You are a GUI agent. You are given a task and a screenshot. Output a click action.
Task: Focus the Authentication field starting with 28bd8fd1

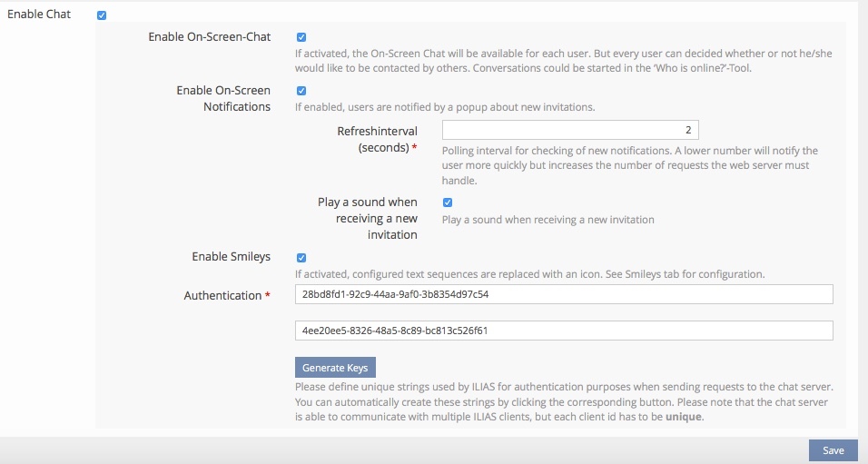[x=563, y=294]
